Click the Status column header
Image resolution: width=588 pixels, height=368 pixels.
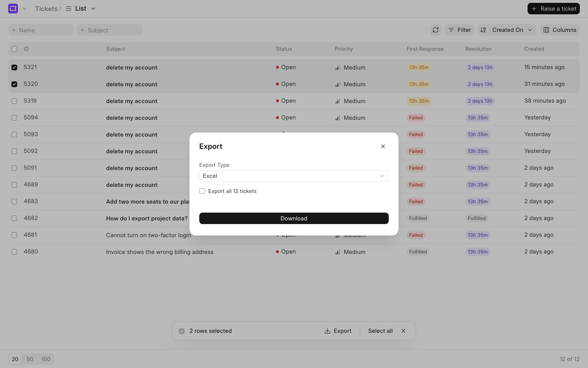(x=284, y=49)
